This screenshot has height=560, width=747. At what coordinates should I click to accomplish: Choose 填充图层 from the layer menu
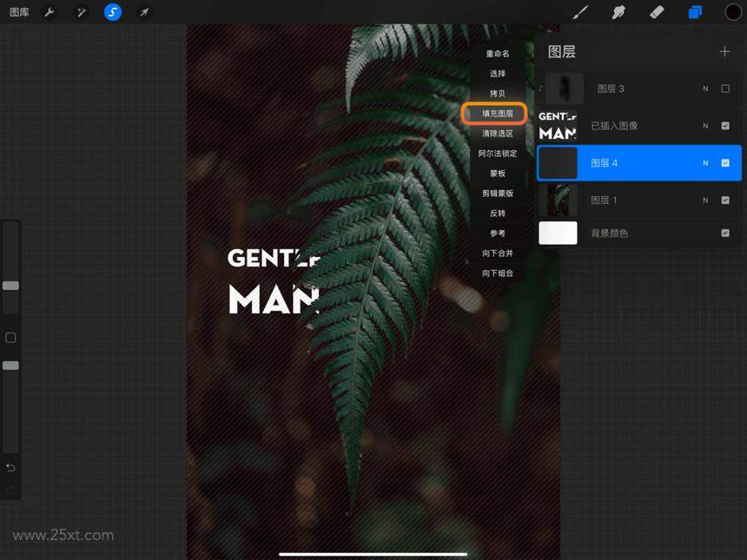[x=498, y=114]
